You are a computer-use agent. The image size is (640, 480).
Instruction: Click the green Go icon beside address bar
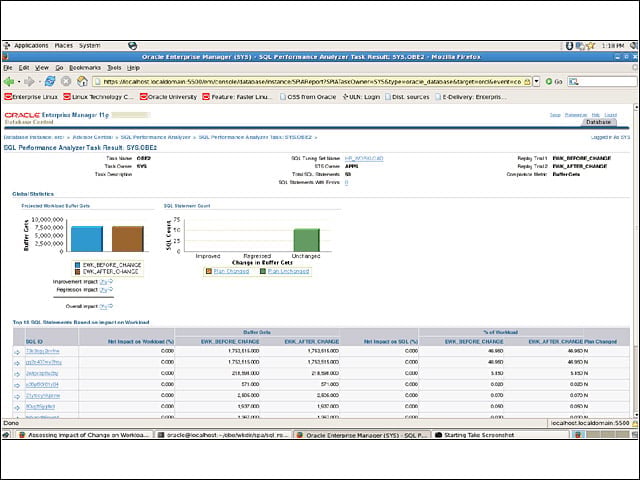[x=549, y=82]
